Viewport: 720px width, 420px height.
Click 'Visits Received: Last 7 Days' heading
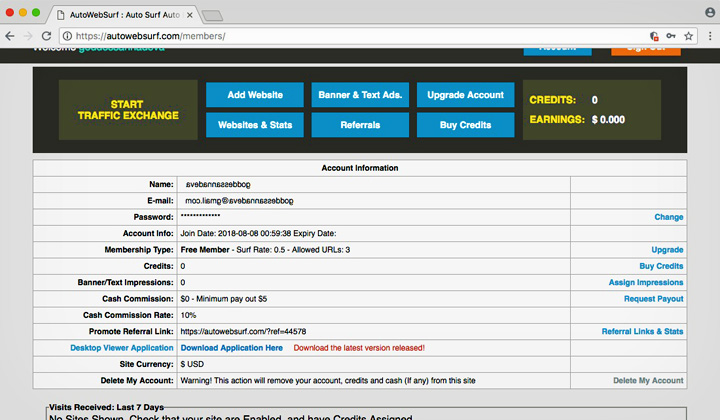[107, 407]
